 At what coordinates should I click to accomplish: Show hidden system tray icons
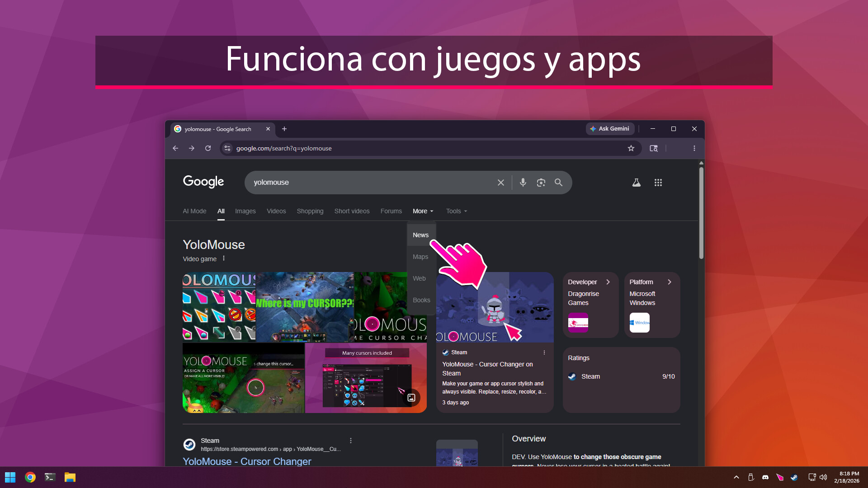pyautogui.click(x=736, y=477)
